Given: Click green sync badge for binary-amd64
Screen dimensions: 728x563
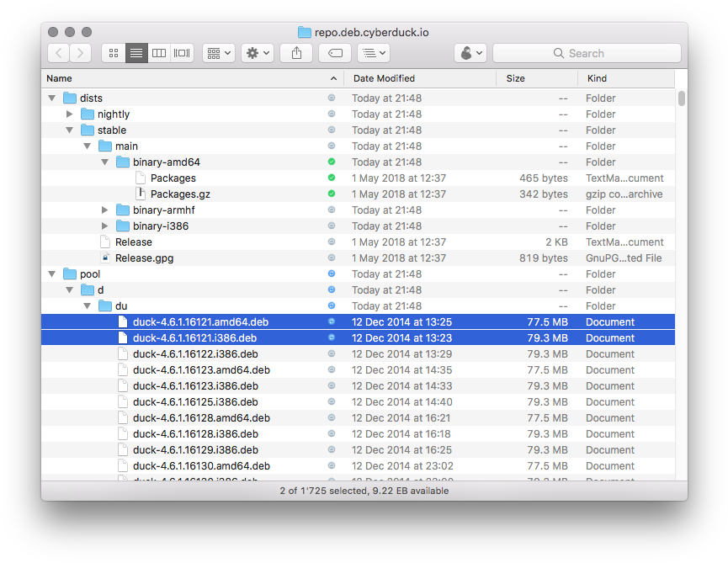Looking at the screenshot, I should point(332,162).
